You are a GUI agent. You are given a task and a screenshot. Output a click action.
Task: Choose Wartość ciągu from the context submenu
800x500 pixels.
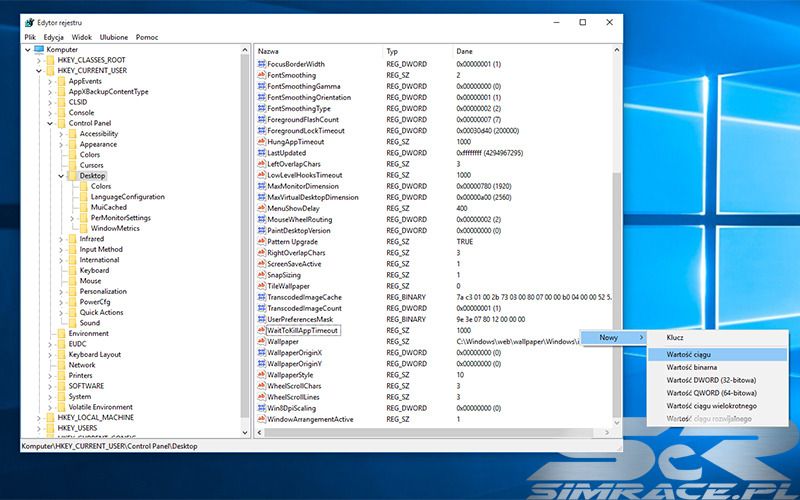[689, 354]
